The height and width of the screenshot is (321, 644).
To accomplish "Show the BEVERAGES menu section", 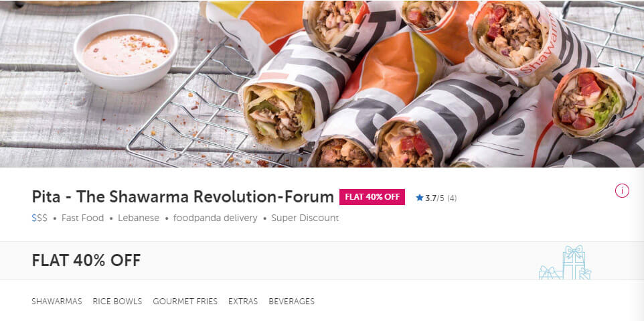I will (x=292, y=302).
